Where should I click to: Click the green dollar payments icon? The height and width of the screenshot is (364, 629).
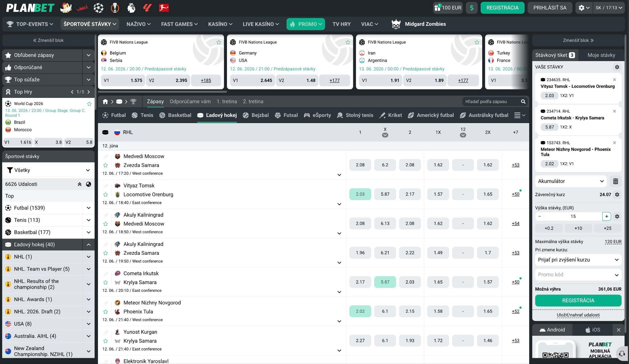pos(471,8)
